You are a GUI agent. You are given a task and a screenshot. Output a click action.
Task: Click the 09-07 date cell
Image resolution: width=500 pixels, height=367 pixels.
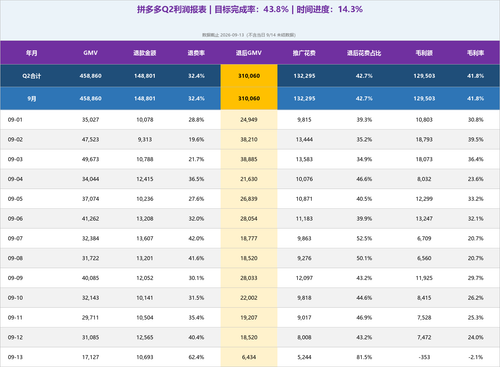(x=15, y=238)
